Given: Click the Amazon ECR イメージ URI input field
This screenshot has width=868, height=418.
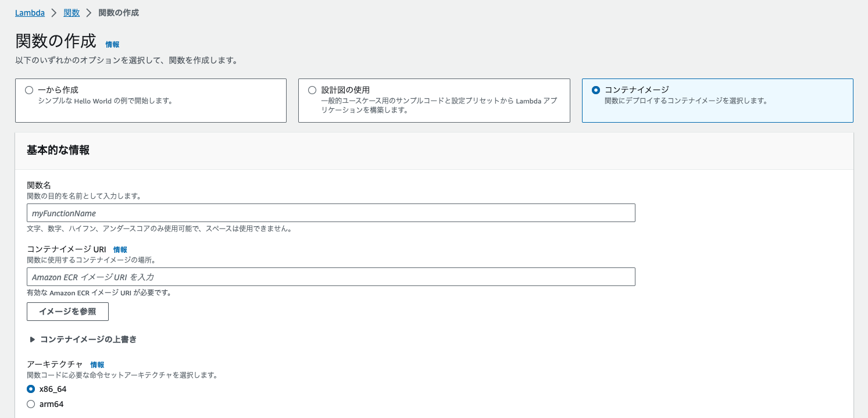Looking at the screenshot, I should [330, 276].
